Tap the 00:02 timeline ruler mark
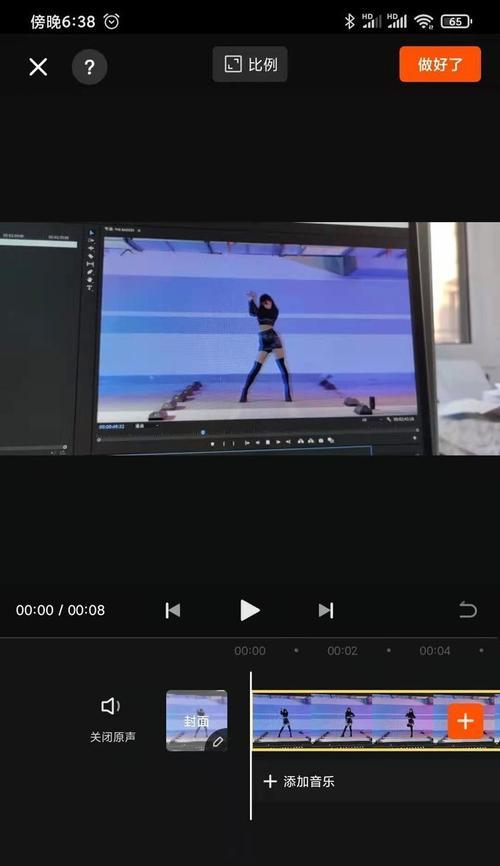The image size is (500, 866). coord(343,651)
